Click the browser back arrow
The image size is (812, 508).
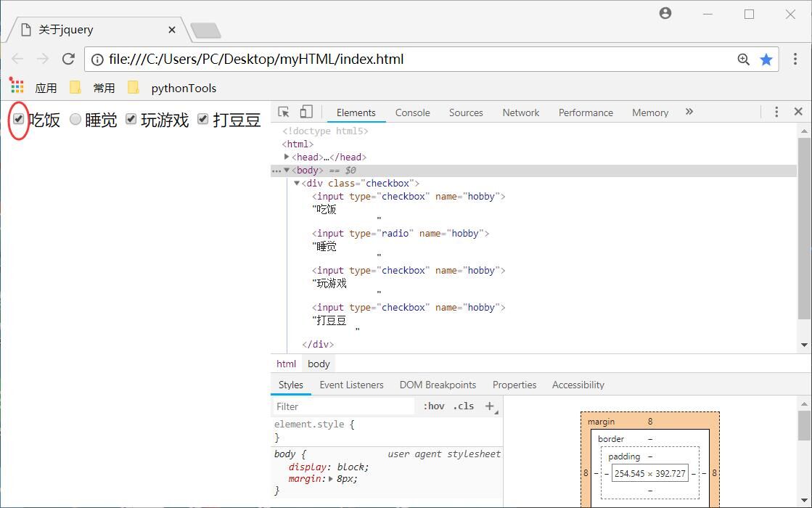[x=17, y=59]
